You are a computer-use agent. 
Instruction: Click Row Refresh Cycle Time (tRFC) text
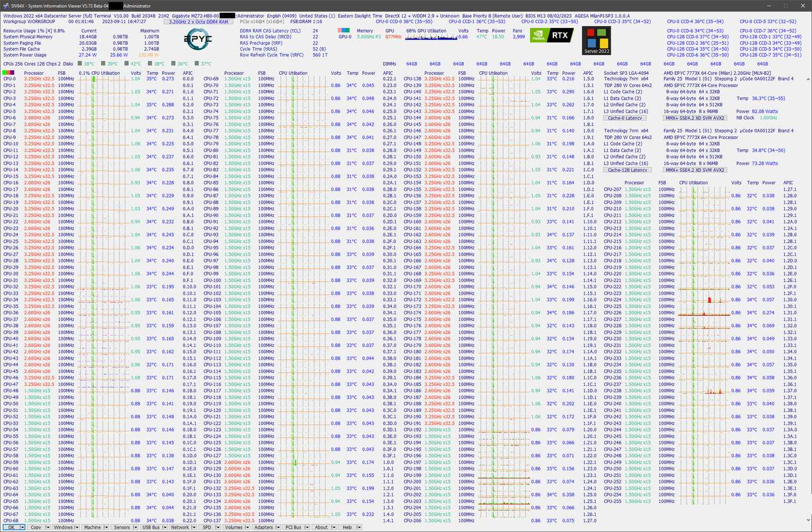pos(272,55)
